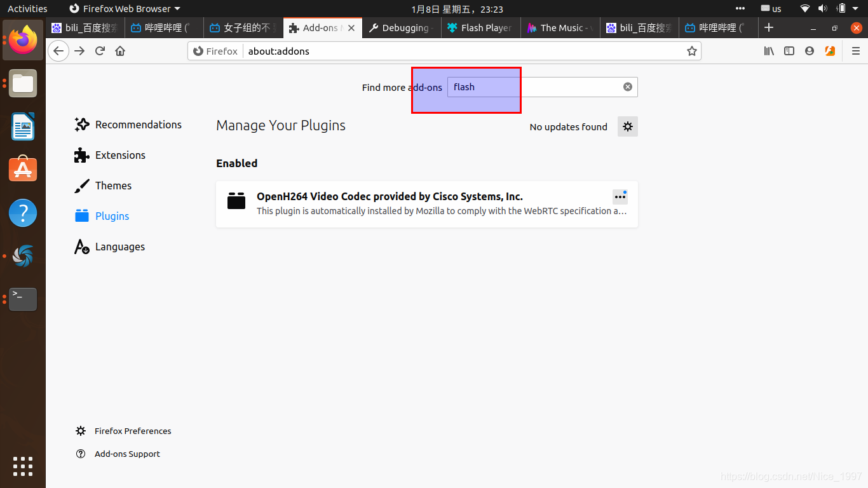Click the about:addons address bar

click(464, 51)
